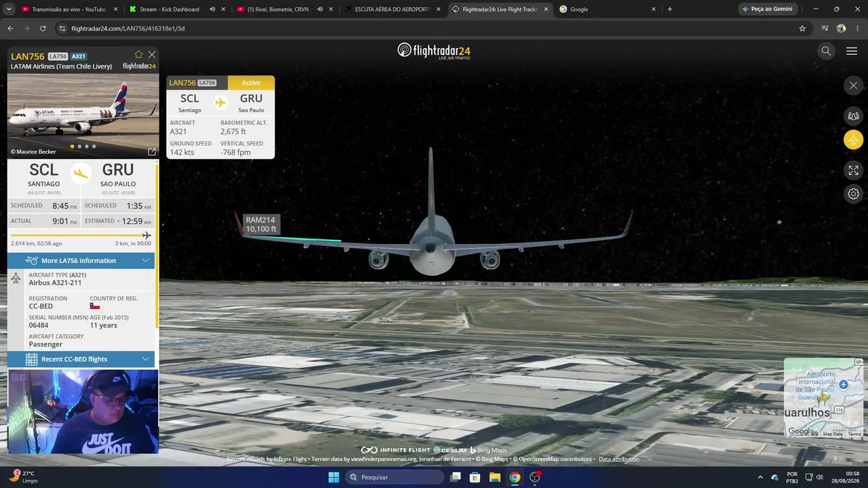Viewport: 868px width, 488px height.
Task: Show hidden system tray icons
Action: coord(759,477)
